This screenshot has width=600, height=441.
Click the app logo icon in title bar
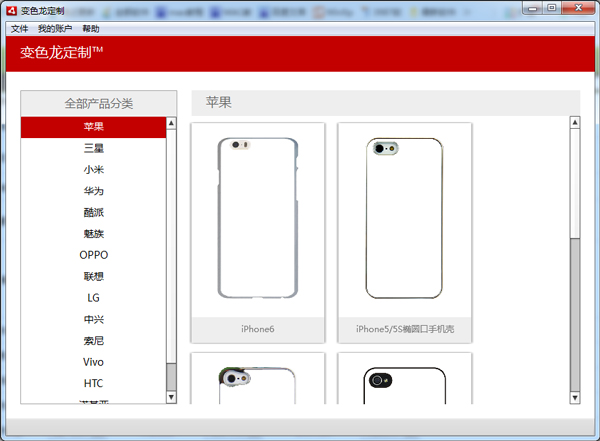[x=11, y=9]
